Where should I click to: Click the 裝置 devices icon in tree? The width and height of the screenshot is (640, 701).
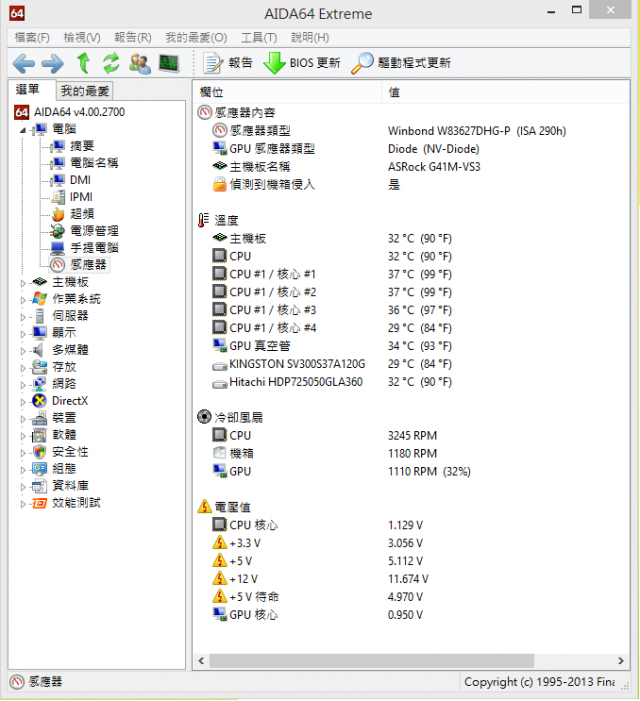pyautogui.click(x=39, y=418)
